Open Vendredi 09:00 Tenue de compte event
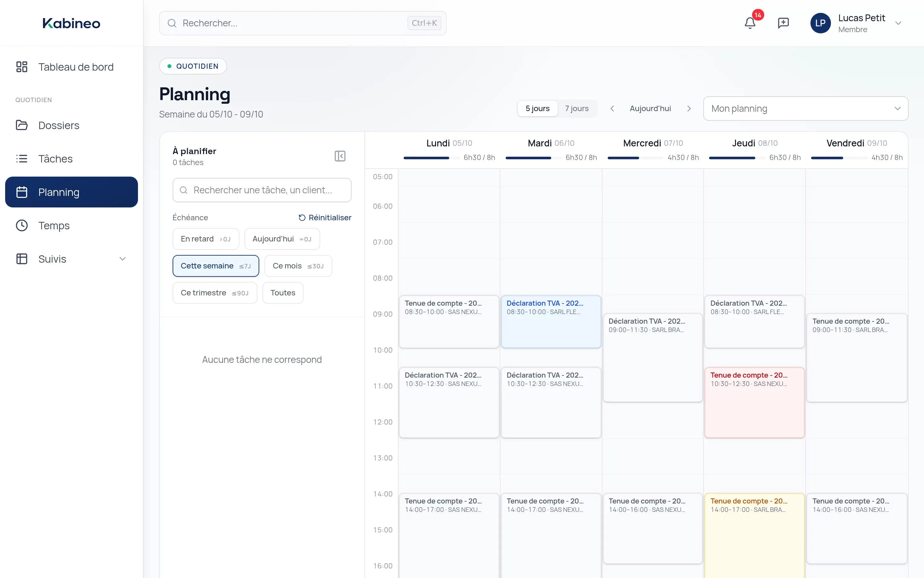 (857, 357)
